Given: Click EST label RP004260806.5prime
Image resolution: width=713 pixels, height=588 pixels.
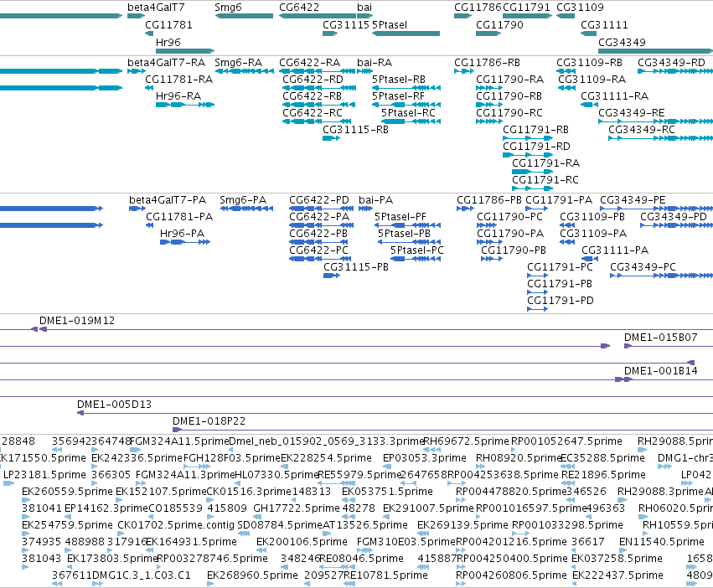Looking at the screenshot, I should [x=511, y=575].
